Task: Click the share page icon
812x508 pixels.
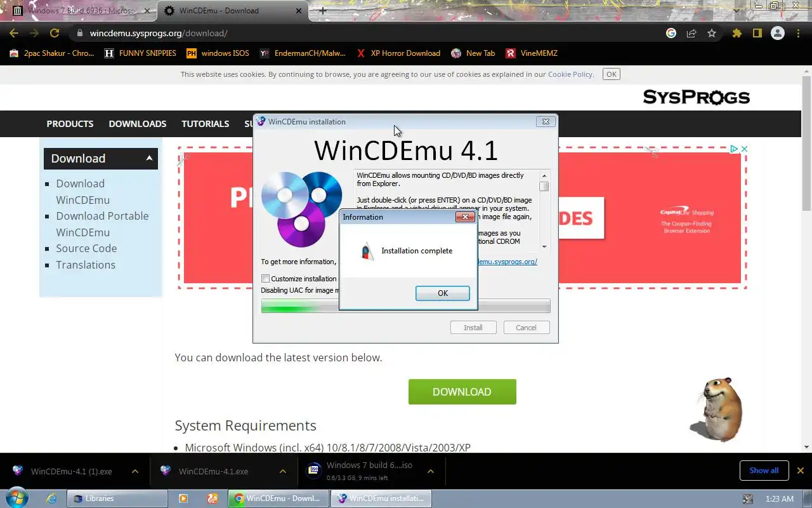Action: point(691,33)
